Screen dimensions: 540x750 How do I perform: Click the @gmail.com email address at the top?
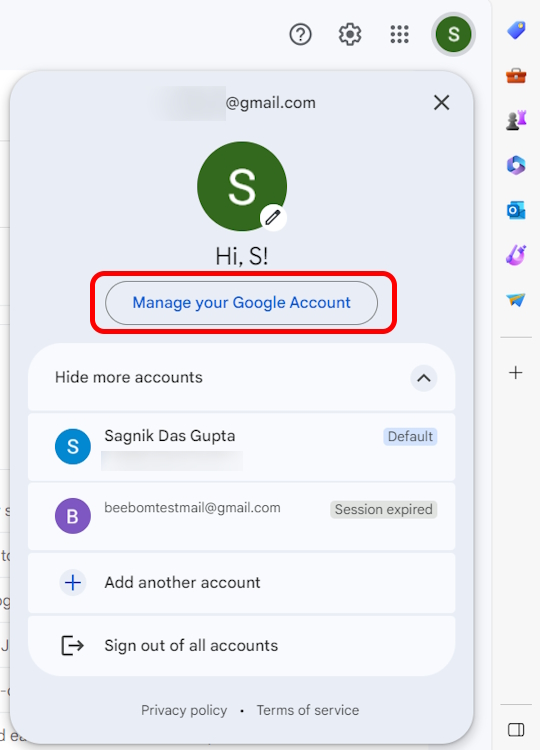click(x=270, y=103)
